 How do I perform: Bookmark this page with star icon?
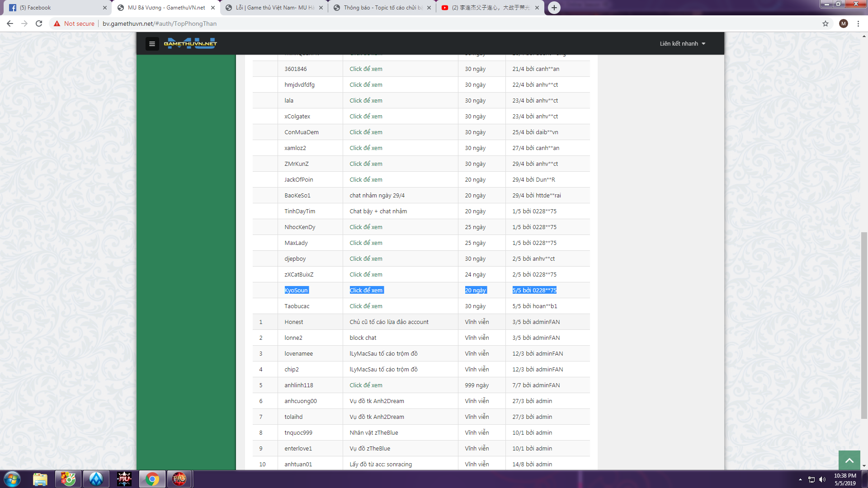point(826,23)
